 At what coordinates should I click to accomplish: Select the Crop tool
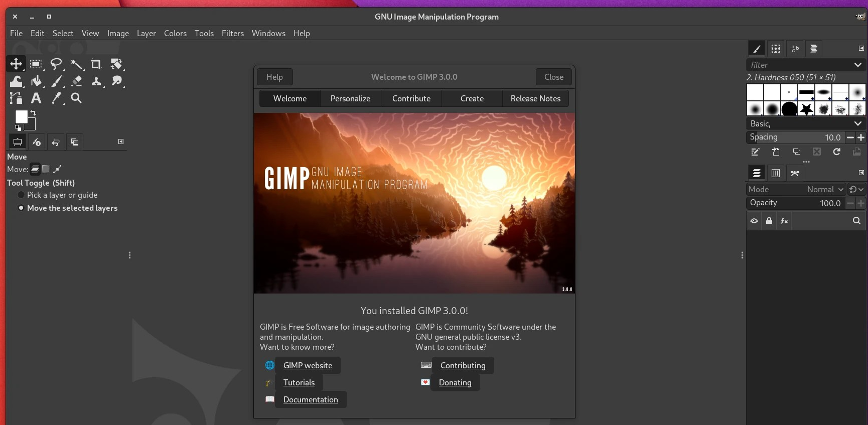coord(96,64)
